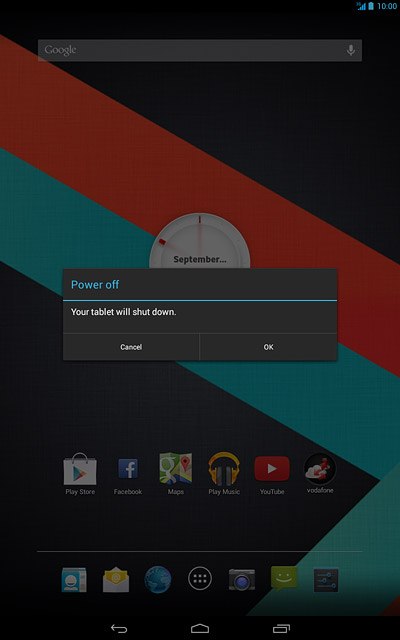Launch the Camera app in dock
The image size is (400, 640).
tap(242, 579)
